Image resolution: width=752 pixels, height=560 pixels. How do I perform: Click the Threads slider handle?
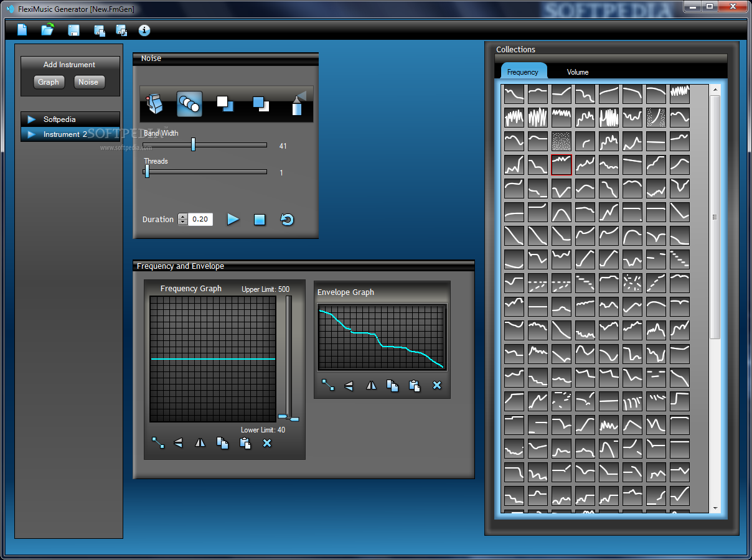pyautogui.click(x=147, y=172)
